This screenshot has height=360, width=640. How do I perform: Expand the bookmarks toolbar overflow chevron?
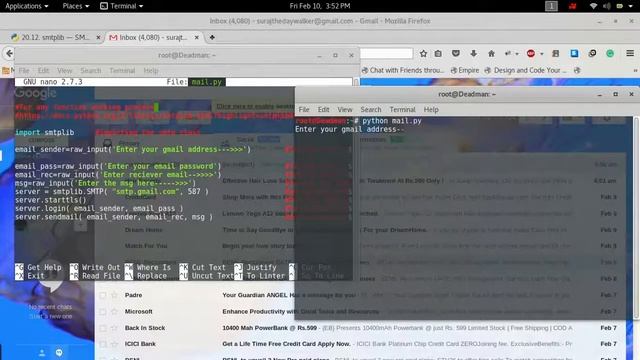point(635,70)
